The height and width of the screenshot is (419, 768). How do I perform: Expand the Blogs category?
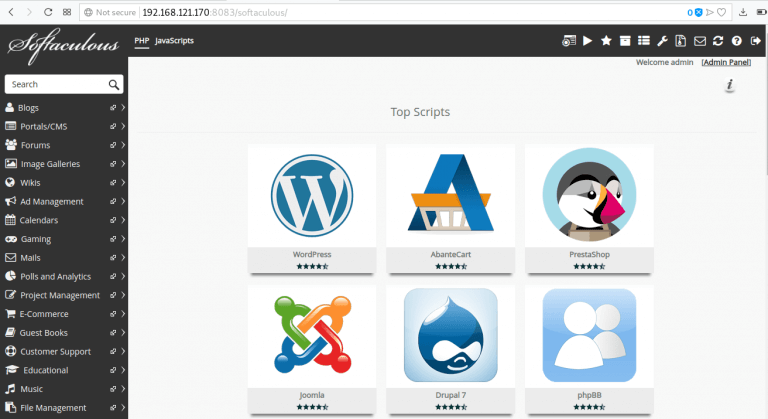coord(122,107)
